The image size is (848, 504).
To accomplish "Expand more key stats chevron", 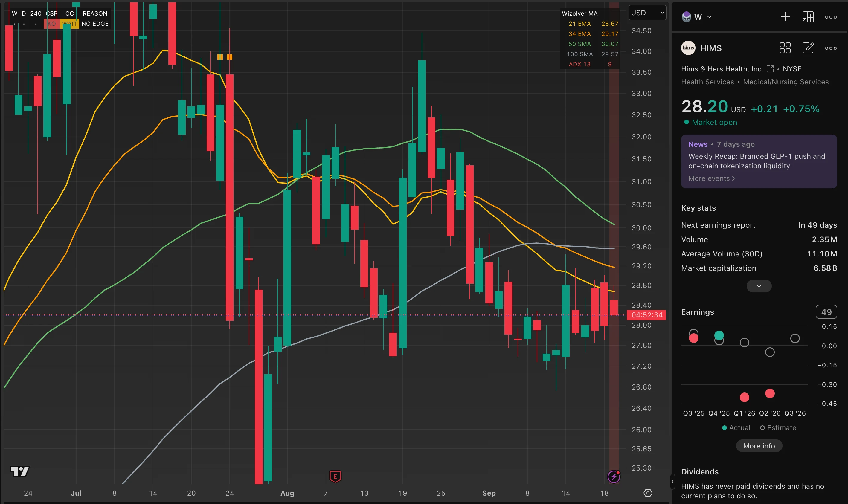I will (759, 286).
